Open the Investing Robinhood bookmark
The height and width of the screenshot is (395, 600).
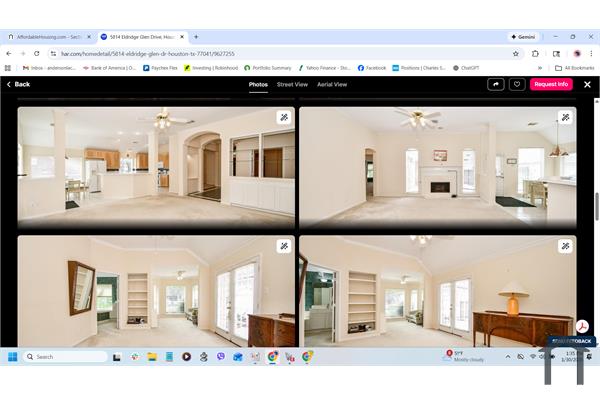coord(211,68)
